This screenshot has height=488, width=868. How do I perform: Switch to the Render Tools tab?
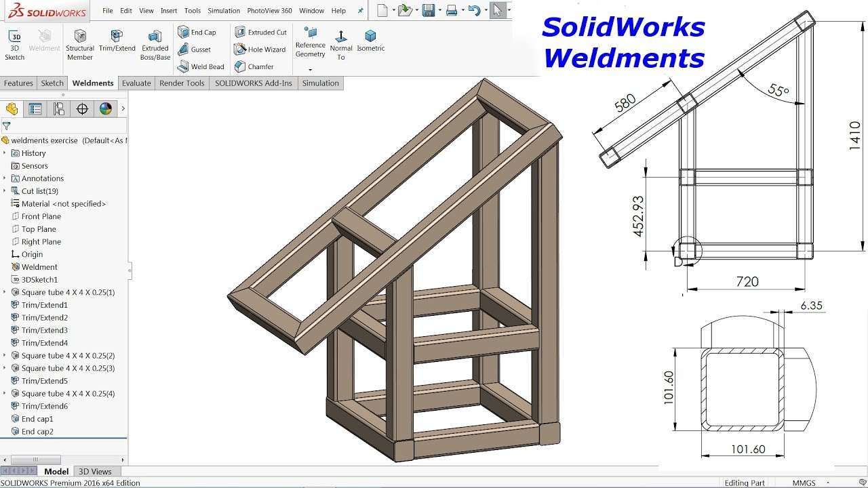click(x=182, y=83)
